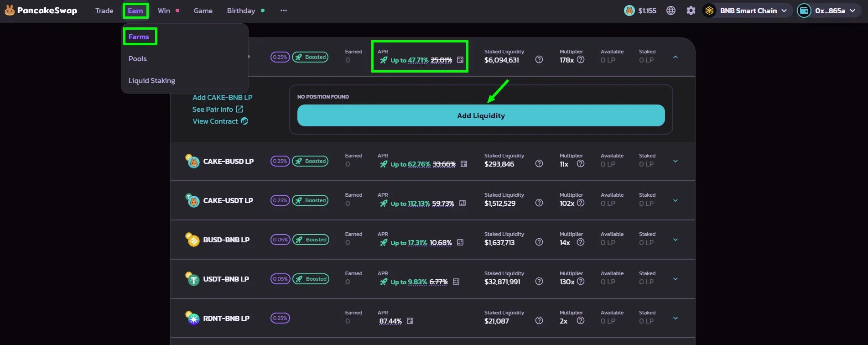Image resolution: width=868 pixels, height=345 pixels.
Task: Expand the USDT-BNB LP row
Action: pos(676,279)
